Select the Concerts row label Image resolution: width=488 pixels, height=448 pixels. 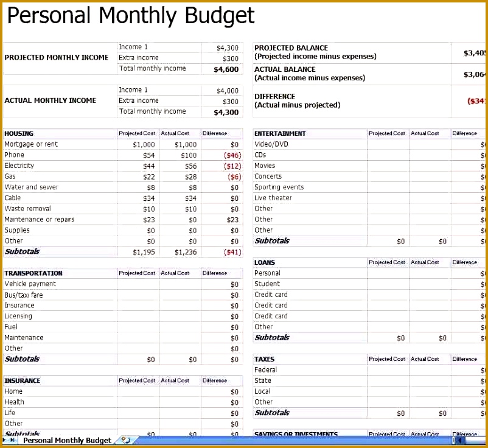point(268,177)
